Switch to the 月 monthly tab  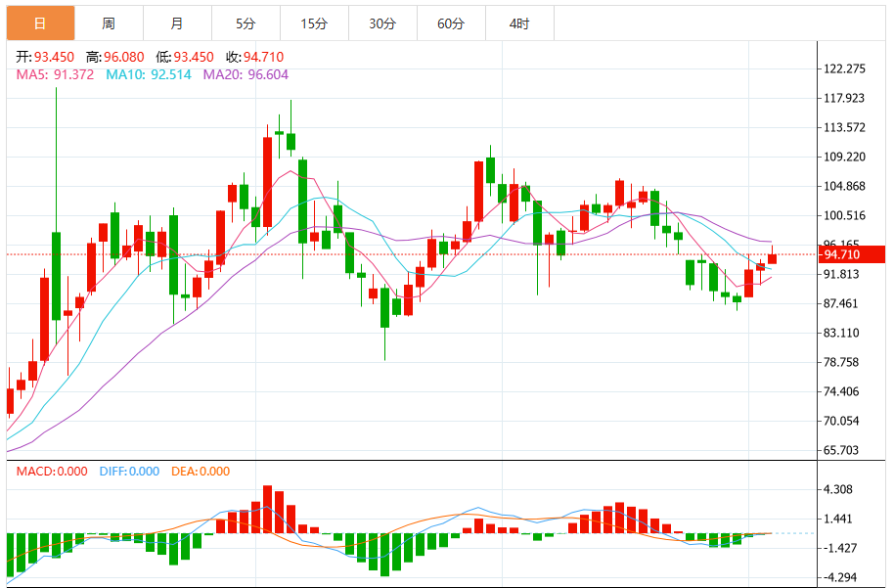177,23
